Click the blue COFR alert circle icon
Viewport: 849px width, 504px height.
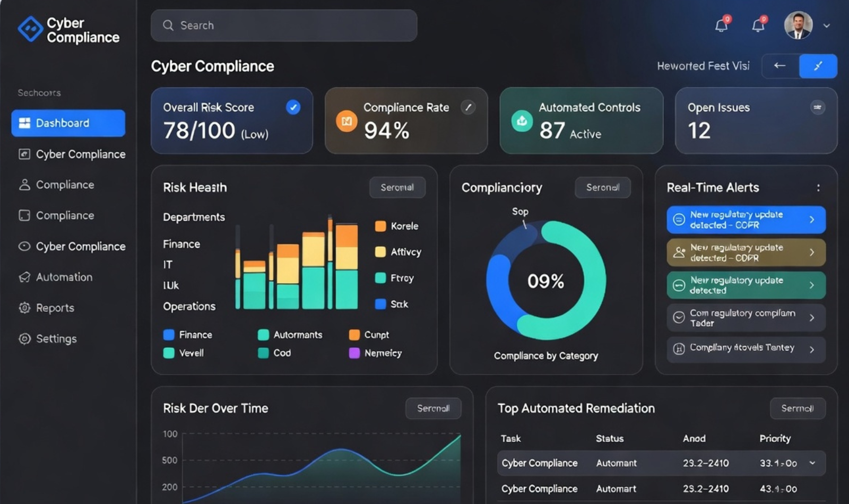(679, 220)
